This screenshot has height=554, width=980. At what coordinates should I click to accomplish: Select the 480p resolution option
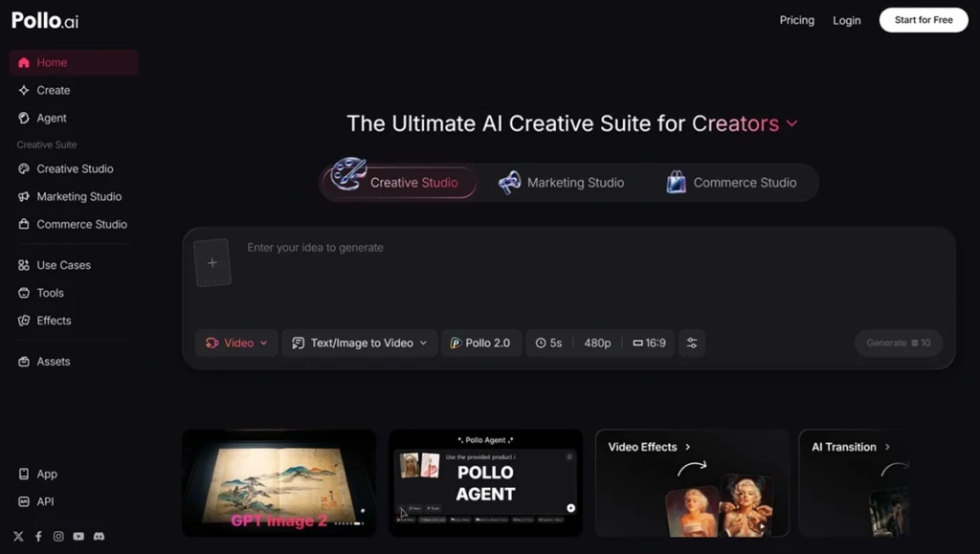(597, 343)
